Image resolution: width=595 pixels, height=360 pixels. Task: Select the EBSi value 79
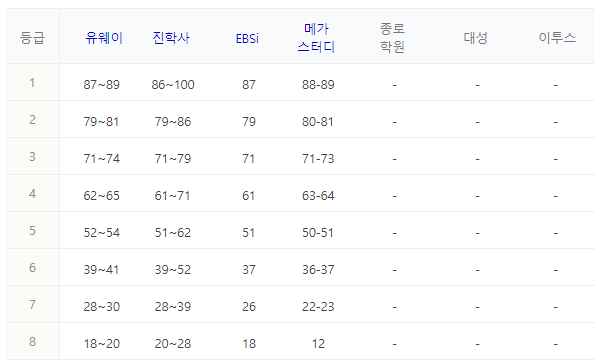tap(249, 122)
